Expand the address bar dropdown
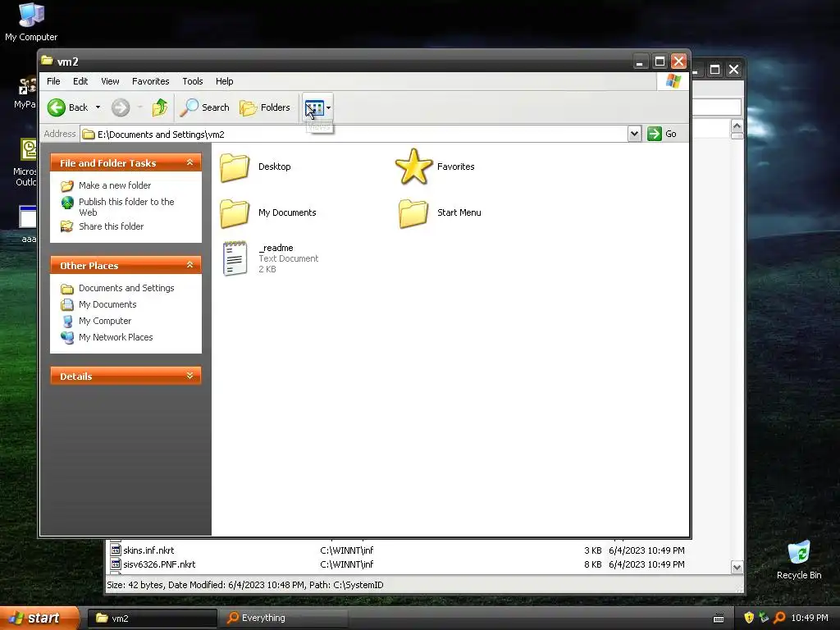Image resolution: width=840 pixels, height=630 pixels. tap(634, 134)
